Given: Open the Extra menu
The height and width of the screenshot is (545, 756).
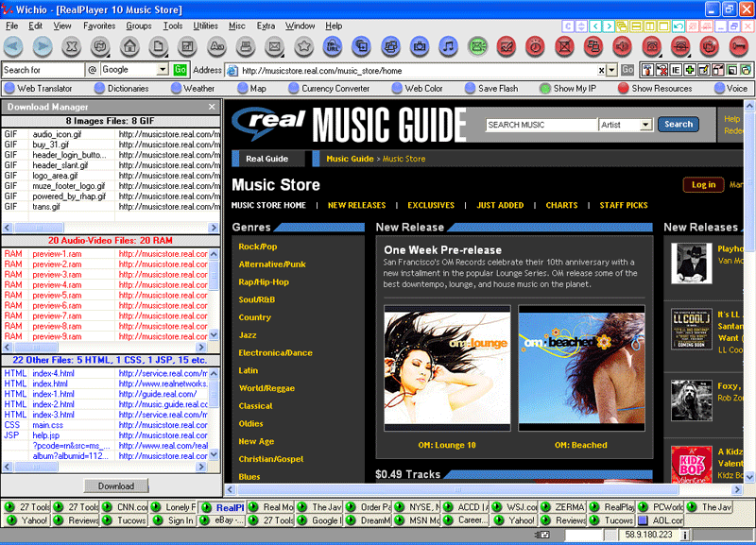Looking at the screenshot, I should 266,26.
